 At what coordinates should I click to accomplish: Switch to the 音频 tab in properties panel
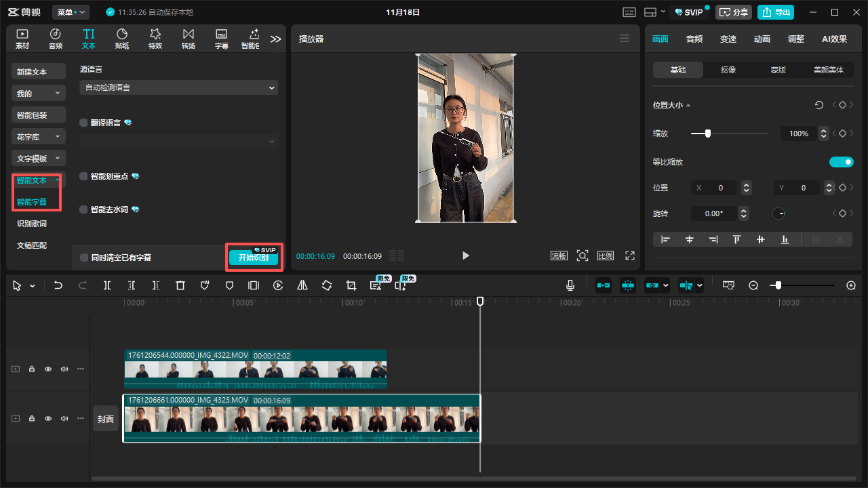pos(694,39)
